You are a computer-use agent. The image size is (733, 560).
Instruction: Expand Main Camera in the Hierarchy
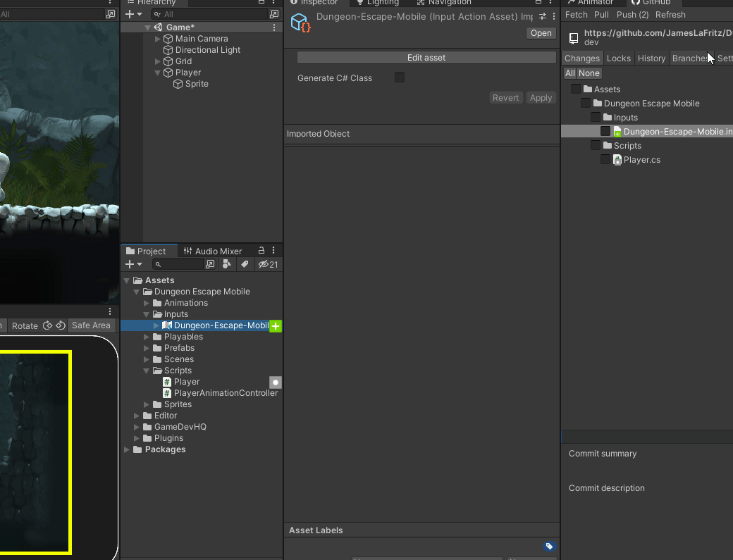[x=157, y=39]
